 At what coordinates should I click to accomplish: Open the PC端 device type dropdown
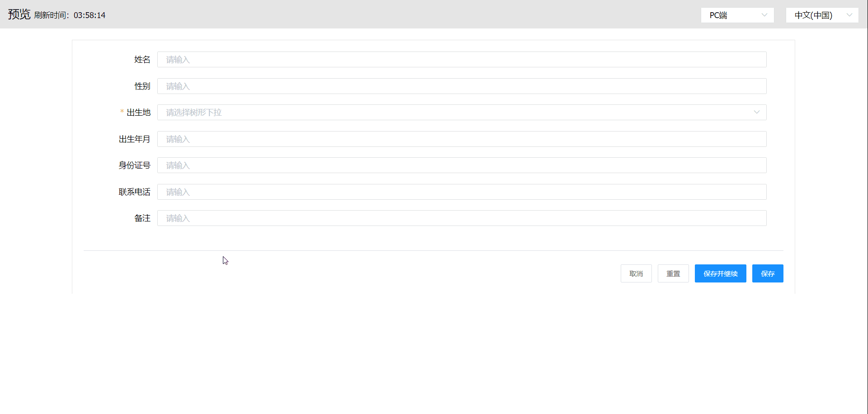pyautogui.click(x=737, y=15)
